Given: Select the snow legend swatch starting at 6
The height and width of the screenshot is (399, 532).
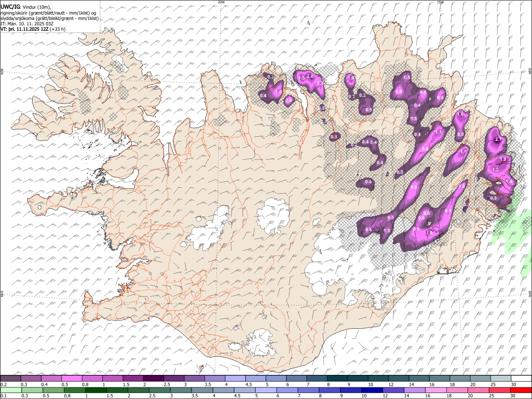Looking at the screenshot, I should coord(296,378).
